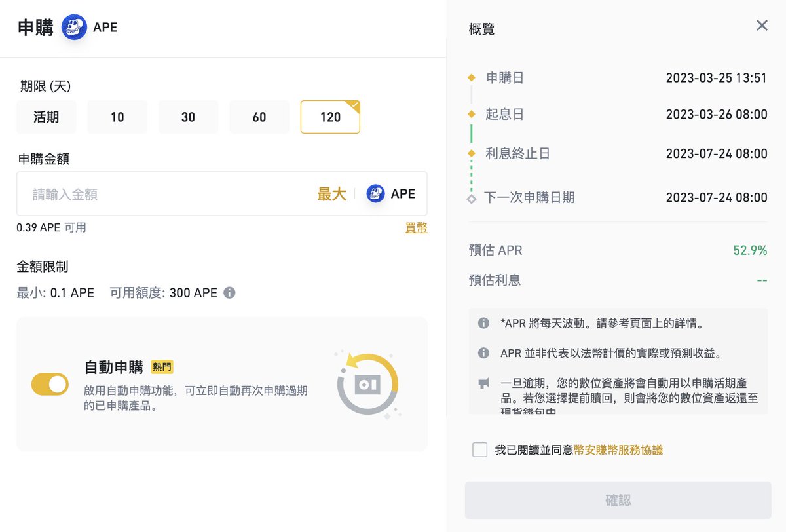
Task: Click the 預估利息 label
Action: [495, 280]
